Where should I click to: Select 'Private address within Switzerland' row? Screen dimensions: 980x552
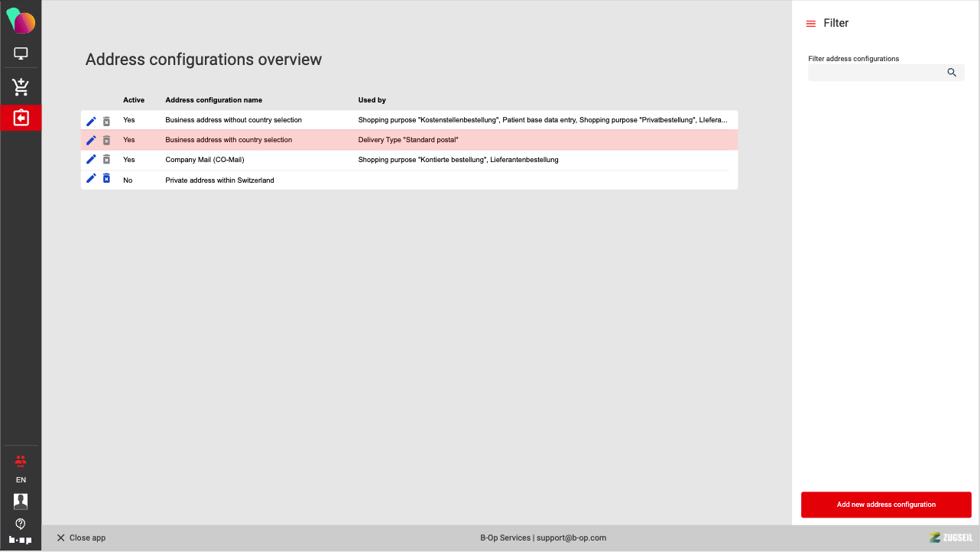point(219,180)
